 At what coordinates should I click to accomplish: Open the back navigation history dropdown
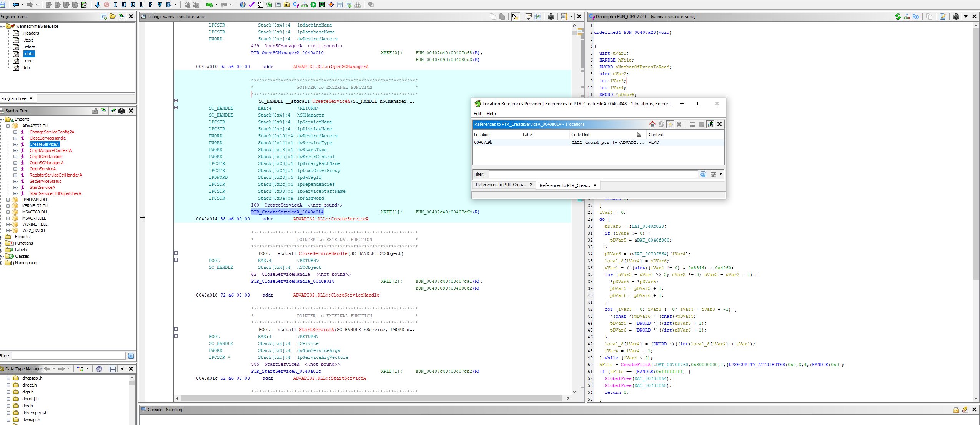[x=22, y=5]
